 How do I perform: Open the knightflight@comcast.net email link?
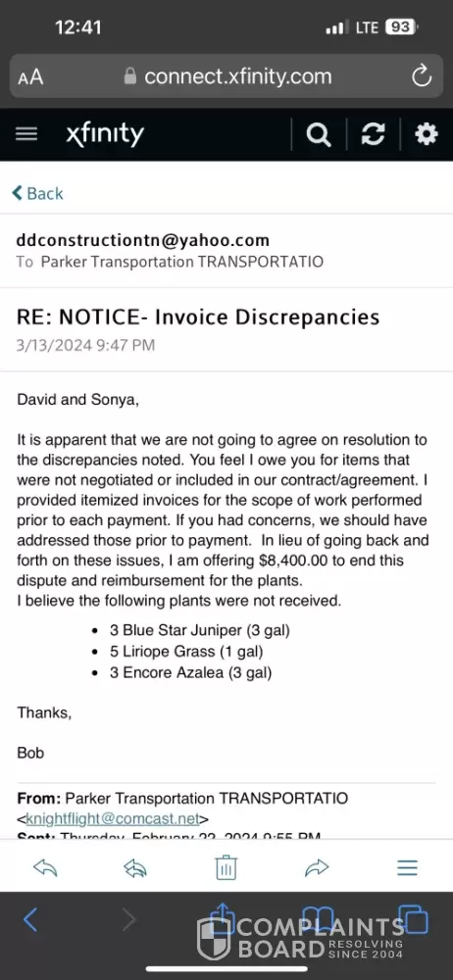(113, 818)
